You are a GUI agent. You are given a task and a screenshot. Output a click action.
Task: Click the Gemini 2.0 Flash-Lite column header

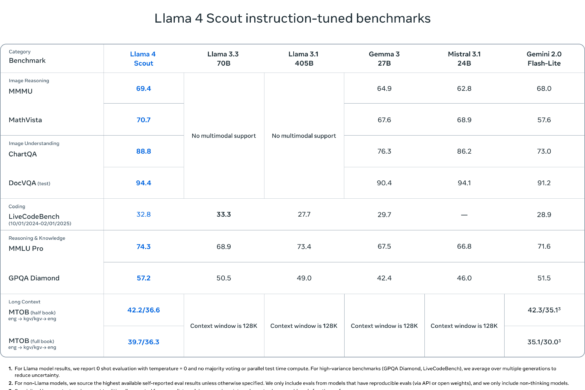point(544,59)
